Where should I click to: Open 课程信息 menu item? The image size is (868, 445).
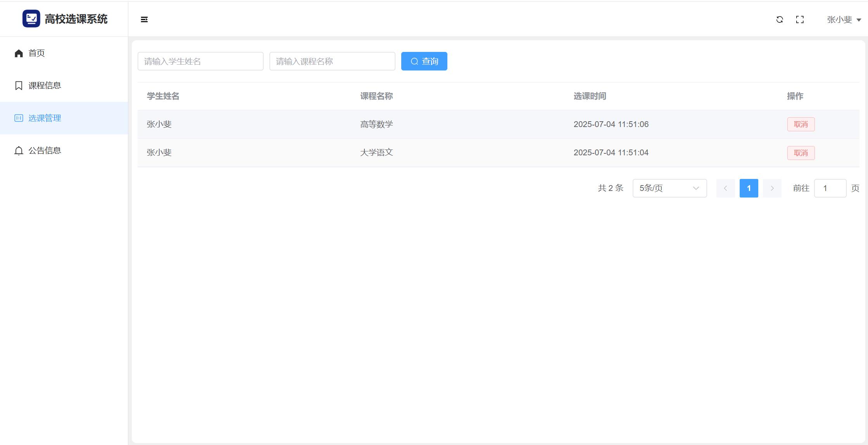coord(45,86)
